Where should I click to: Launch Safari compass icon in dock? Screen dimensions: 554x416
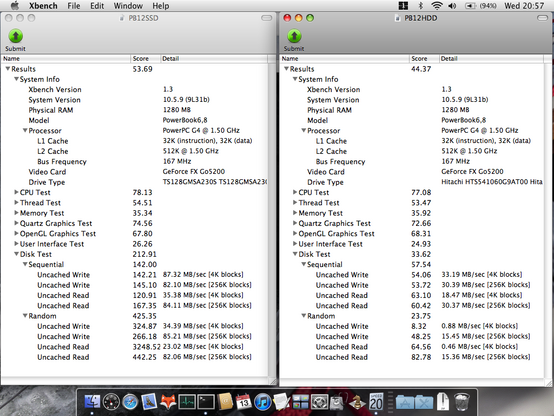(130, 402)
